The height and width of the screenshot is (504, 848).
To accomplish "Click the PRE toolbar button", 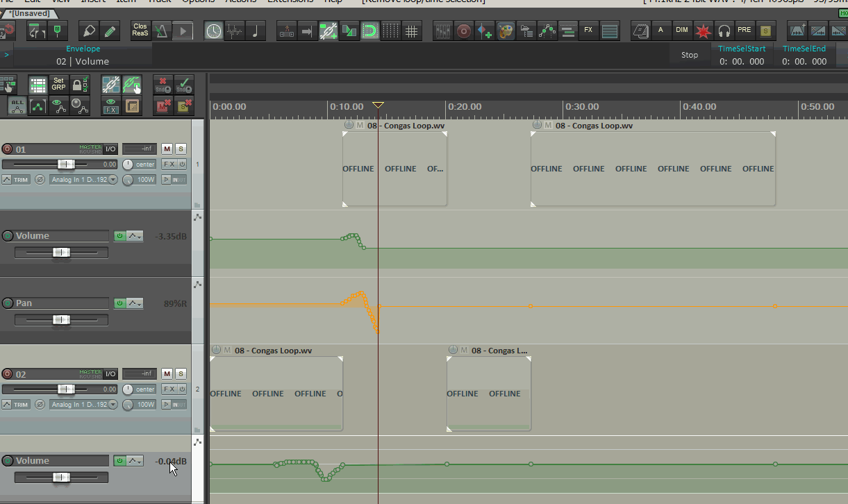I will [745, 31].
